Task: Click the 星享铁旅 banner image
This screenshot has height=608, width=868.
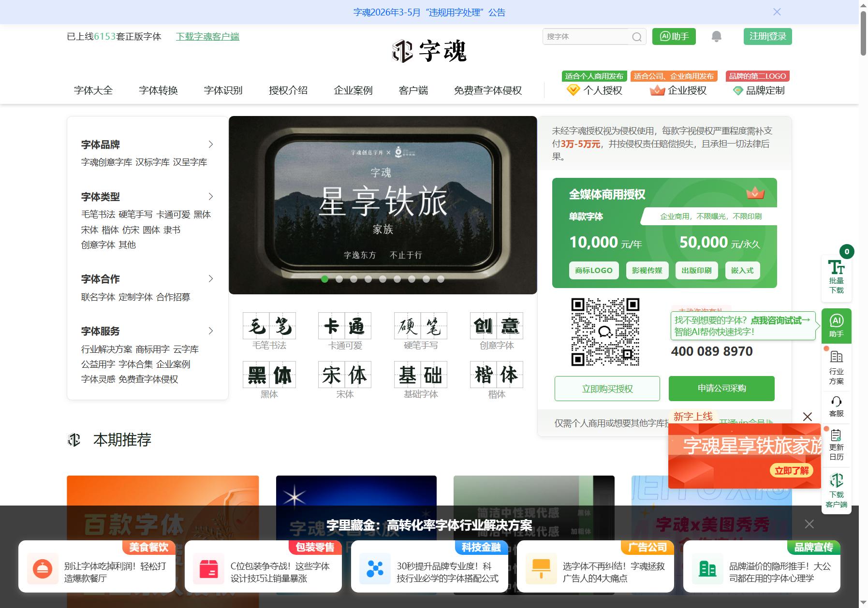Action: pos(383,205)
